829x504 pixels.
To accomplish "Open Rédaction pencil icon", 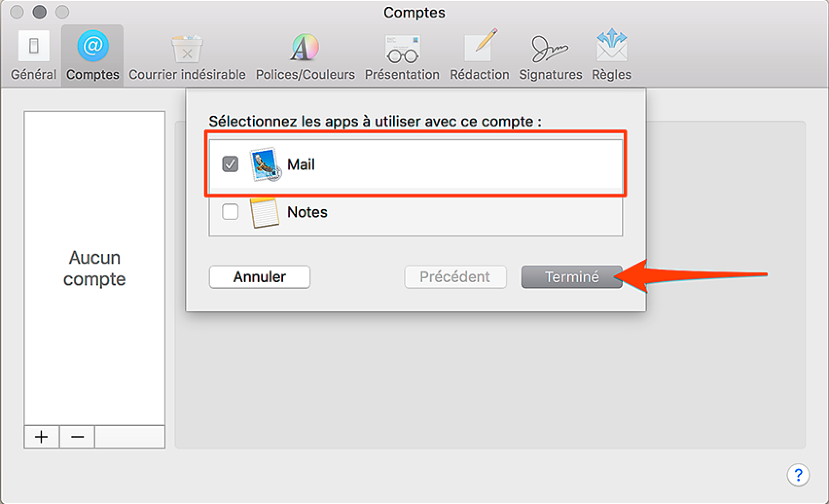I will tap(480, 46).
